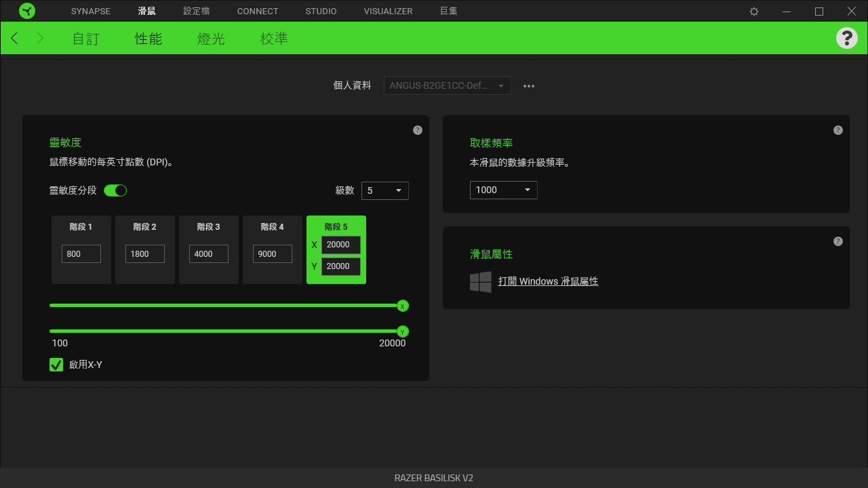Open the STUDIO top tab
The width and height of the screenshot is (868, 488).
coord(321,12)
